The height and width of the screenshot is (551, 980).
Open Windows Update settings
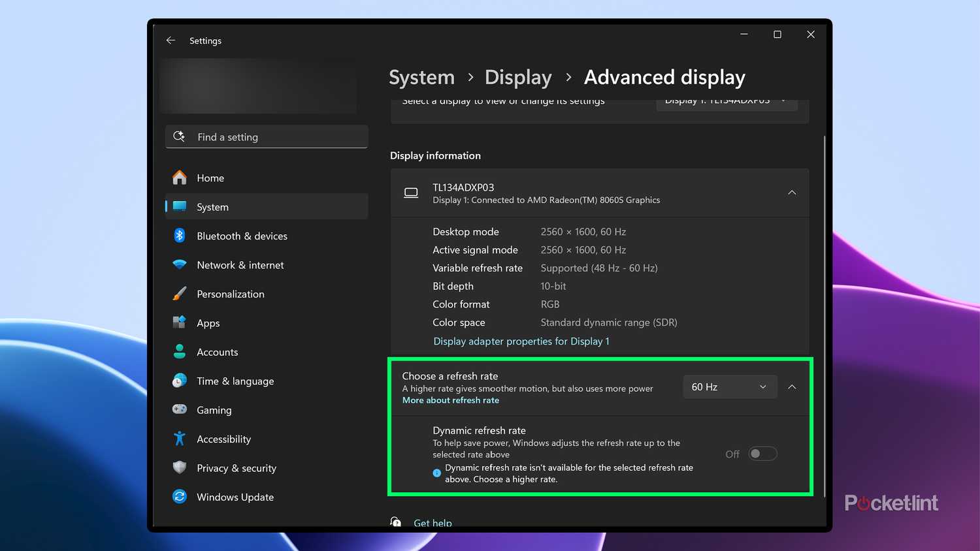pos(179,497)
